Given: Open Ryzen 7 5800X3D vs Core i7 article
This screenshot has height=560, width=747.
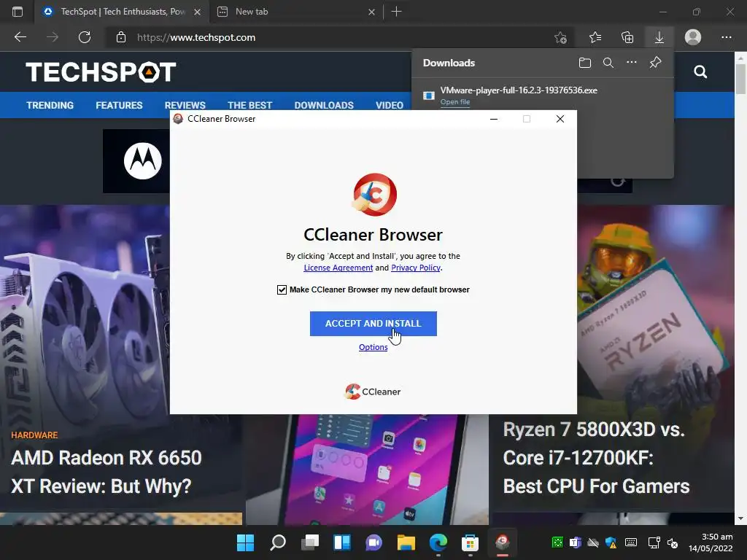Looking at the screenshot, I should click(x=597, y=458).
